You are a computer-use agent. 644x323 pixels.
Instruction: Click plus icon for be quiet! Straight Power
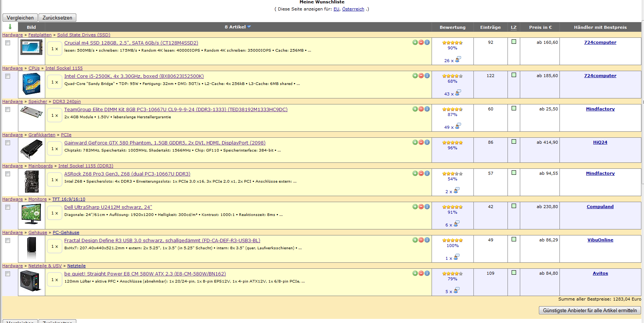(x=415, y=273)
